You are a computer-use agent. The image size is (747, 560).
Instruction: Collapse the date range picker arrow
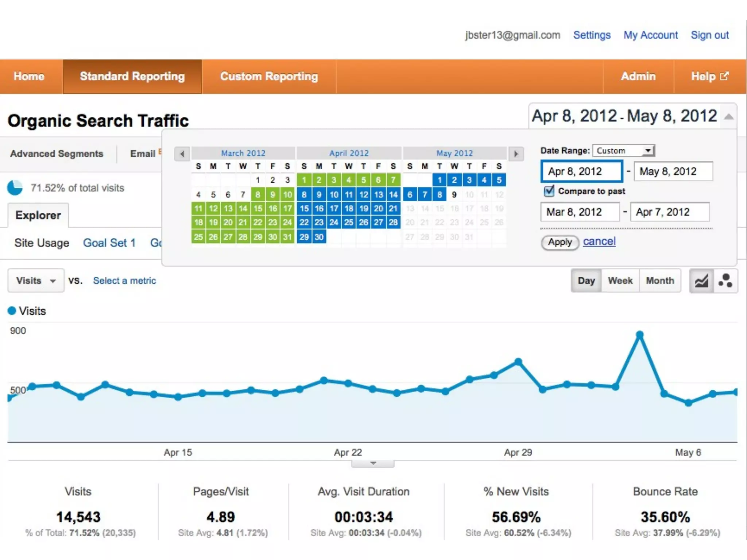(x=728, y=117)
